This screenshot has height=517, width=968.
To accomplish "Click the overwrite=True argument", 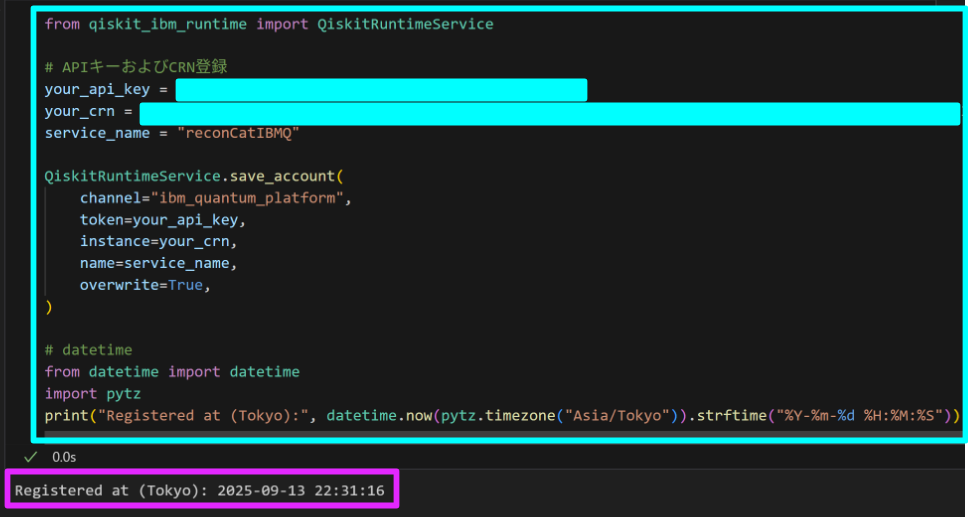I will pyautogui.click(x=146, y=286).
